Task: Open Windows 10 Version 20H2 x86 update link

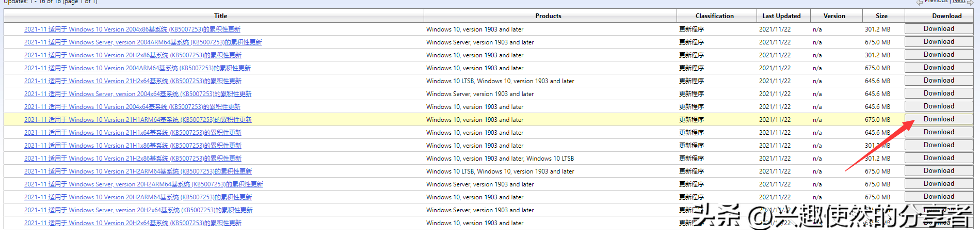Action: [x=133, y=55]
